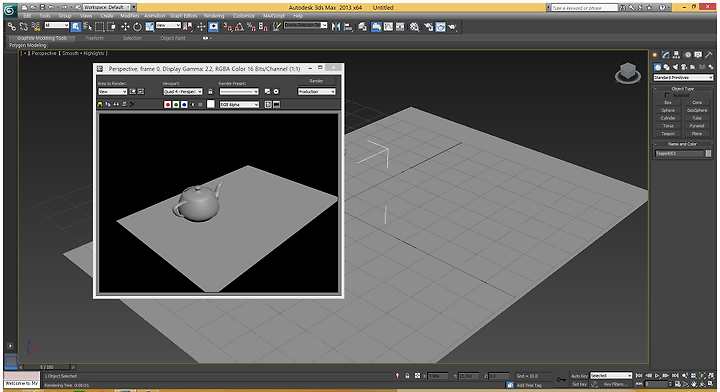
Task: Open the reference coordinate system View dropdown
Action: click(x=168, y=26)
